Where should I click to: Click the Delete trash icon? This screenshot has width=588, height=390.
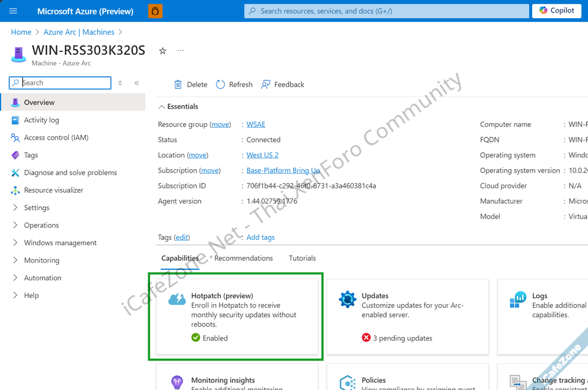click(178, 85)
